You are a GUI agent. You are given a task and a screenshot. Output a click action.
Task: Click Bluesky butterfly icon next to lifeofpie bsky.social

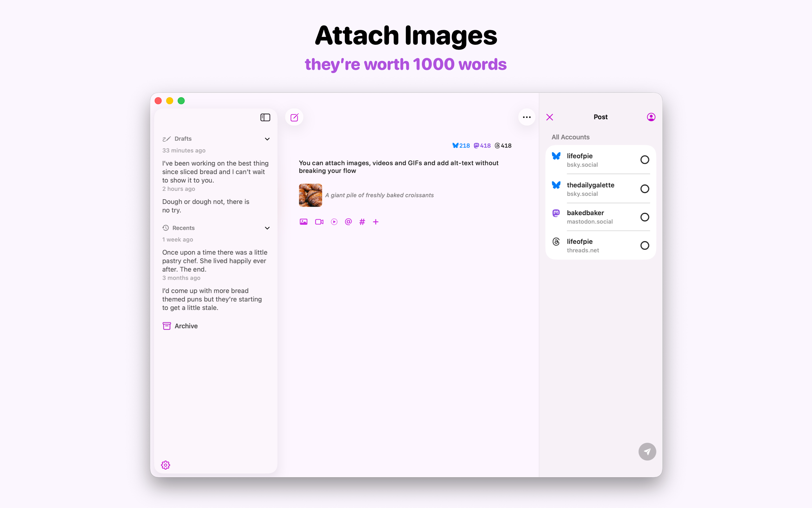[556, 156]
